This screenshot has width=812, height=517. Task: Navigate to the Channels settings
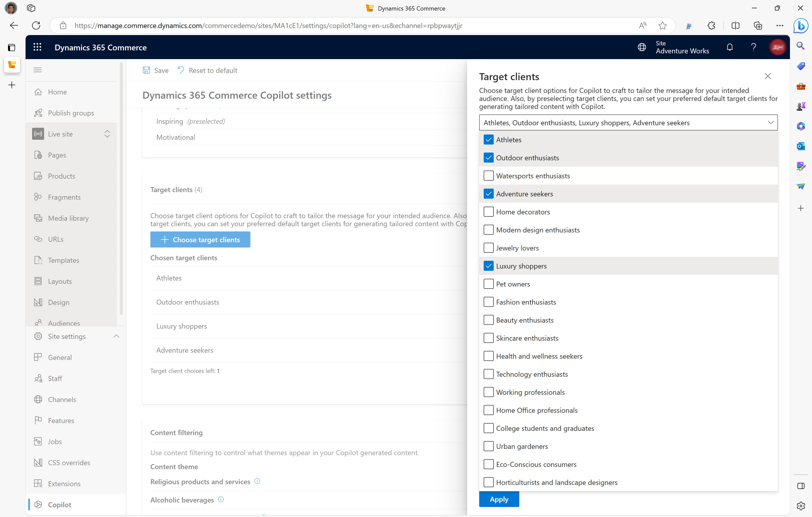tap(62, 399)
